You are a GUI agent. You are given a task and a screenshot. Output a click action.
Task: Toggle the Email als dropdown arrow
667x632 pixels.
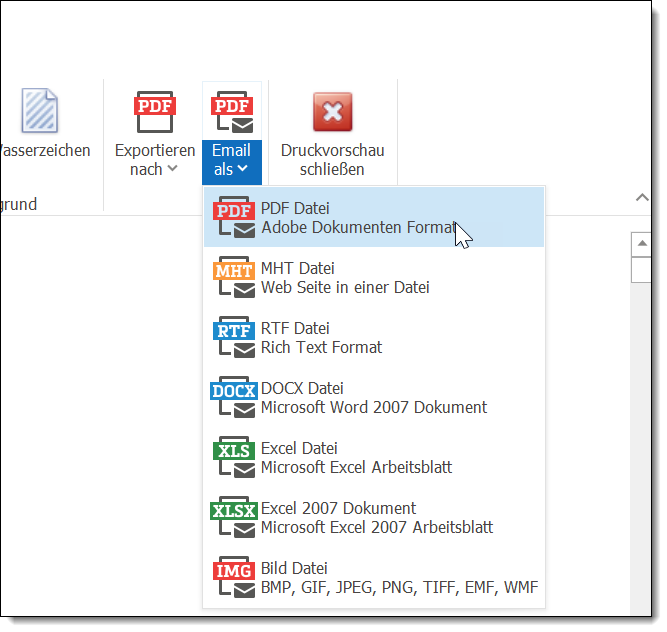click(242, 169)
